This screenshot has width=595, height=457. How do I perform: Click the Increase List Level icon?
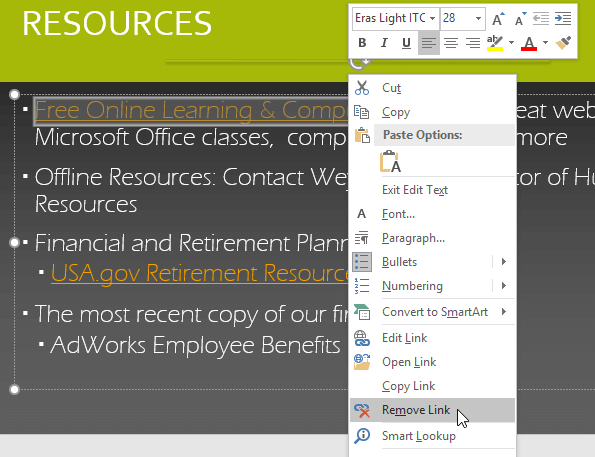[x=563, y=19]
